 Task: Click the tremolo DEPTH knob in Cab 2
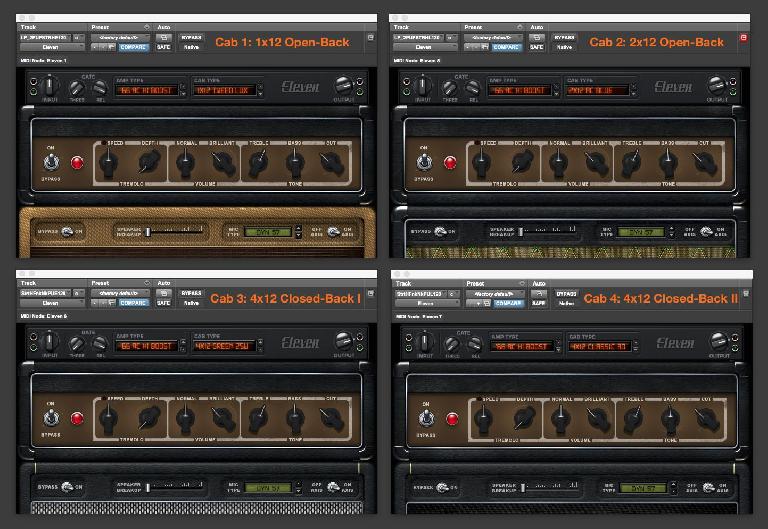523,162
